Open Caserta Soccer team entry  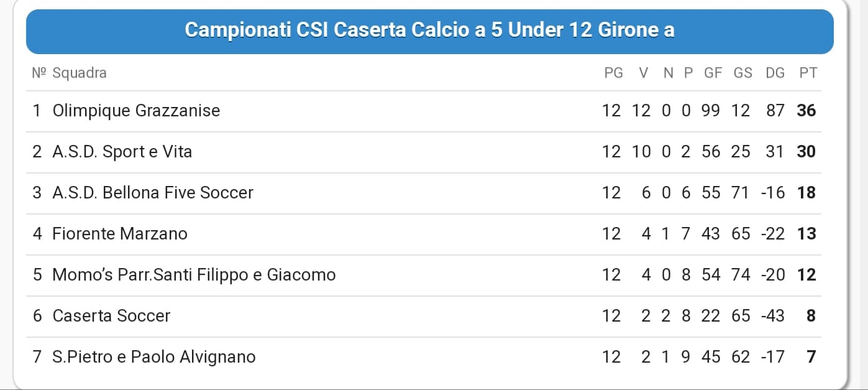111,316
